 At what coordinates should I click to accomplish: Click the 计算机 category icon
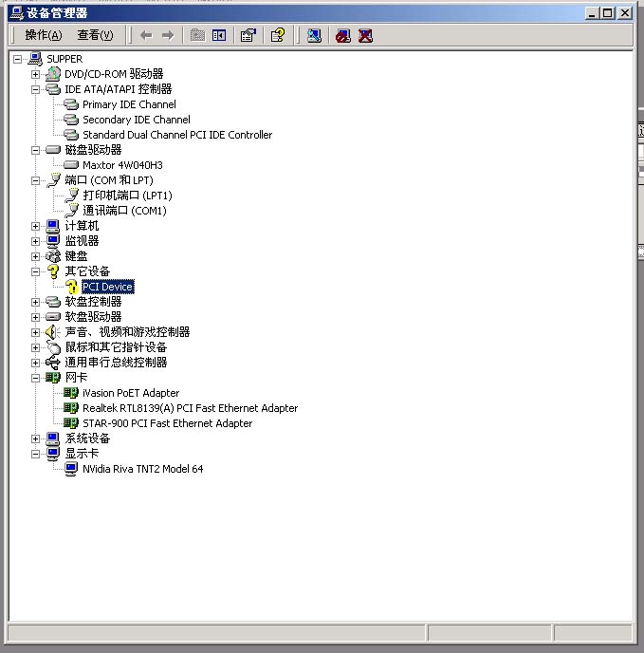point(53,226)
